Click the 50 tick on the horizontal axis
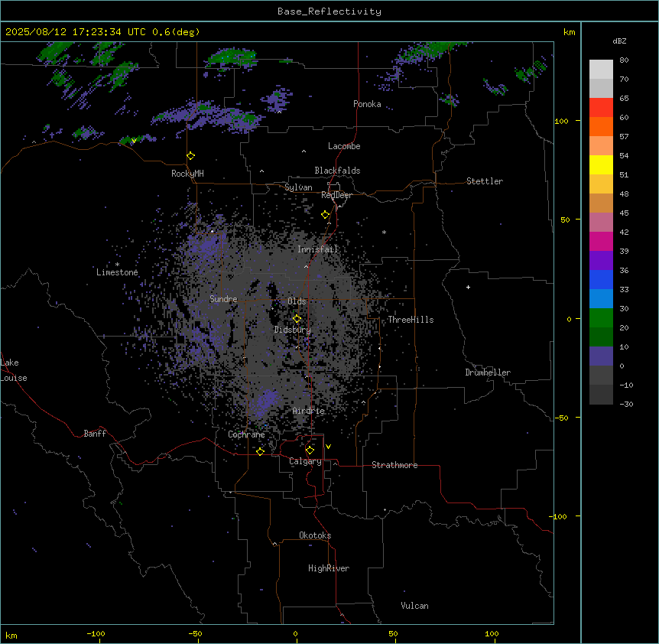 point(393,634)
